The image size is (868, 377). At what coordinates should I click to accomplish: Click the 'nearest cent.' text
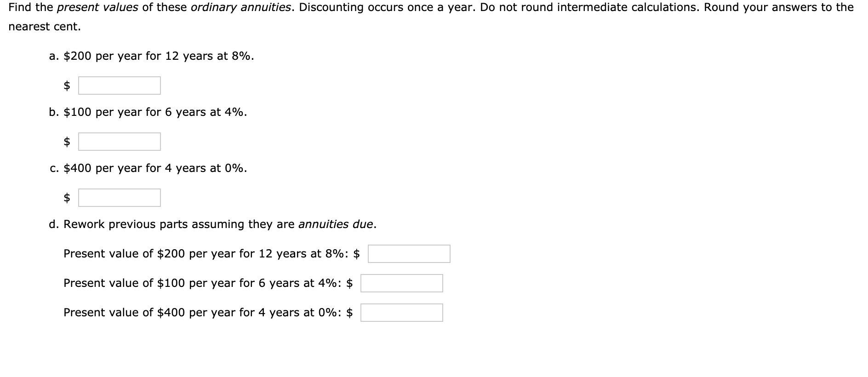pyautogui.click(x=45, y=27)
